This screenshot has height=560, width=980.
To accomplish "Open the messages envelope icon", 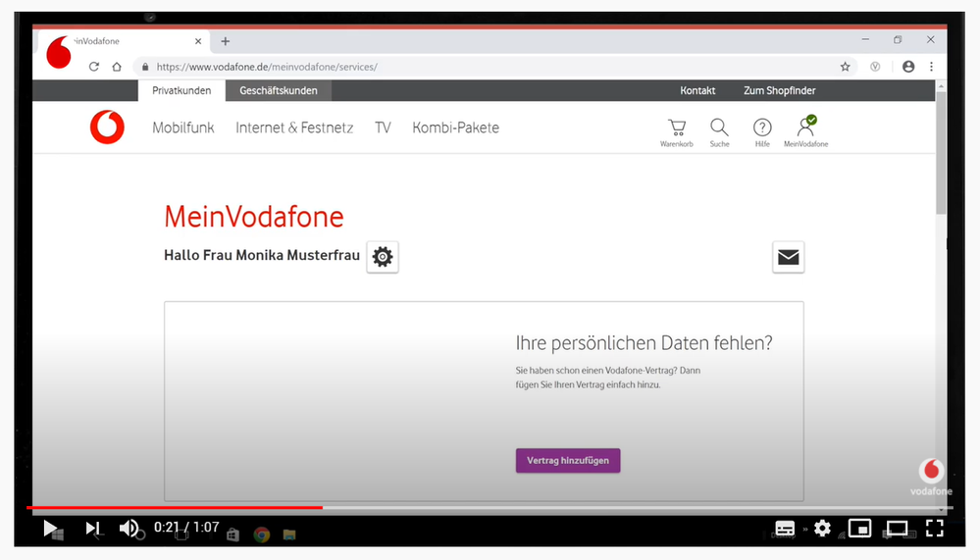I will tap(788, 257).
